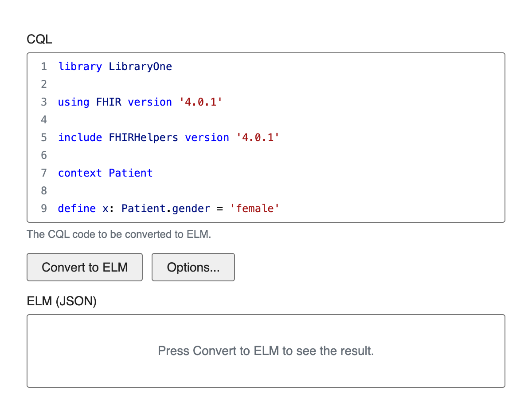Click the Convert to ELM button
This screenshot has width=532, height=418.
click(85, 267)
